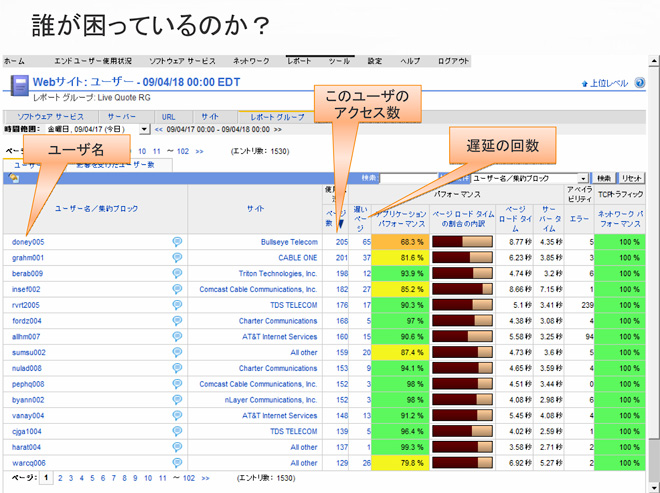Click the リセット button
This screenshot has height=493, width=660.
click(631, 179)
